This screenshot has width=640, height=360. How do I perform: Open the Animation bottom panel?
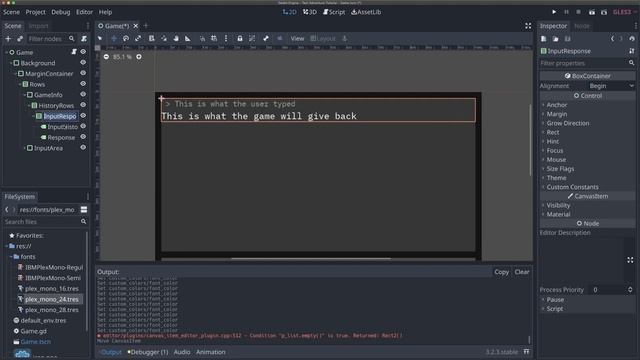[x=211, y=352]
